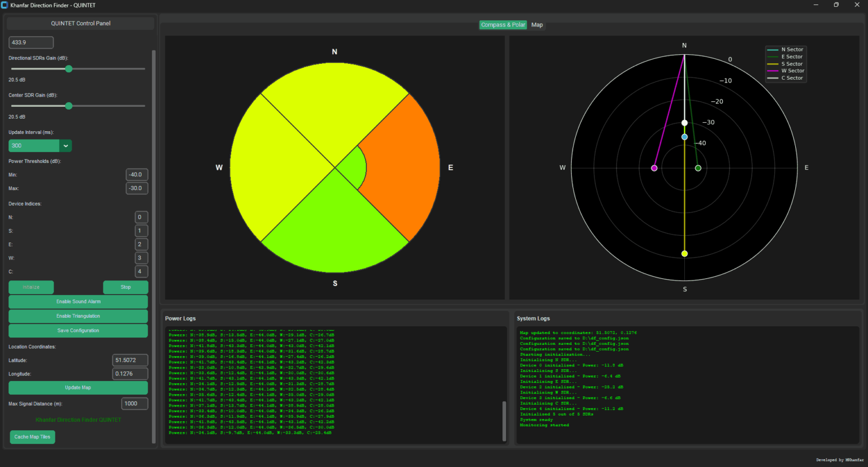Screen dimensions: 868x467
Task: Select the green E Sector marker on polar plot
Action: [x=698, y=168]
